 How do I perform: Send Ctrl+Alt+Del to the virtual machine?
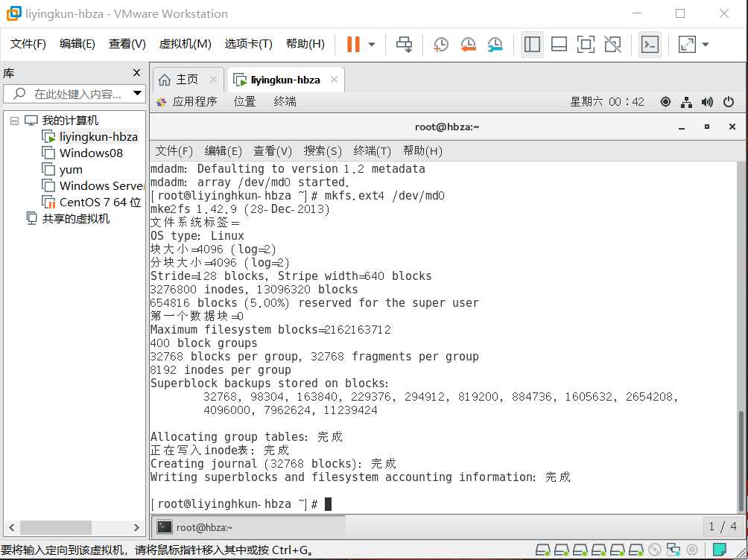tap(405, 45)
